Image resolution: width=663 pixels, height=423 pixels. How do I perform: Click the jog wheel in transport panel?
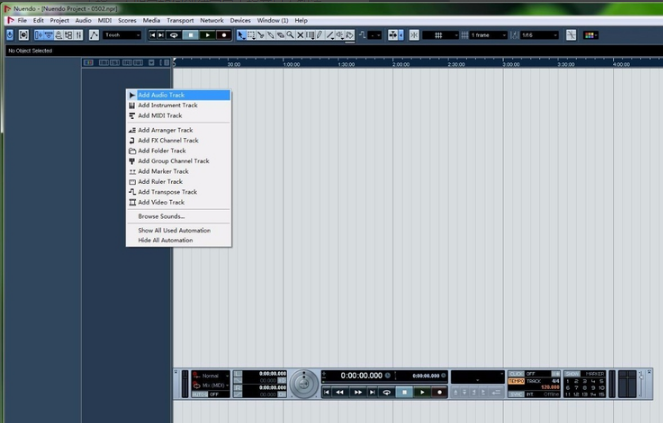pyautogui.click(x=305, y=382)
